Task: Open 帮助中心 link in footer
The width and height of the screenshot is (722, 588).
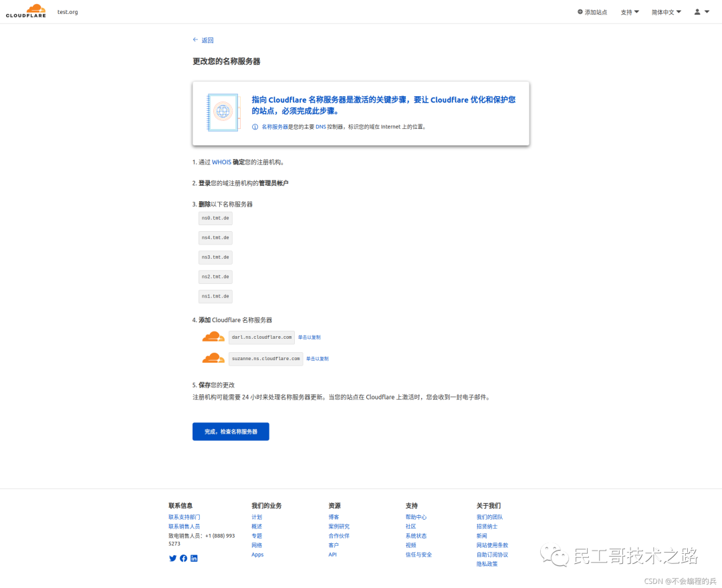Action: point(416,517)
